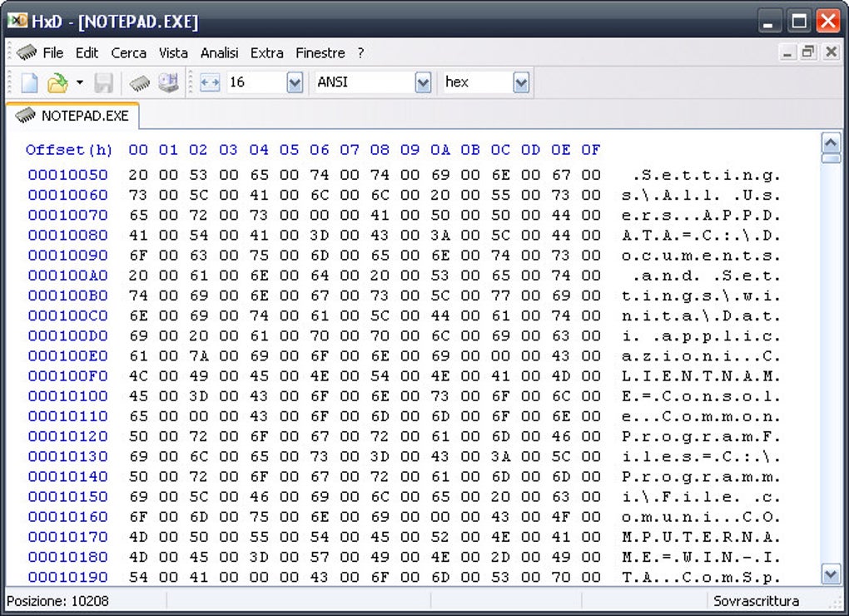Close the inner NOTEPAD.EXE document

(x=831, y=52)
